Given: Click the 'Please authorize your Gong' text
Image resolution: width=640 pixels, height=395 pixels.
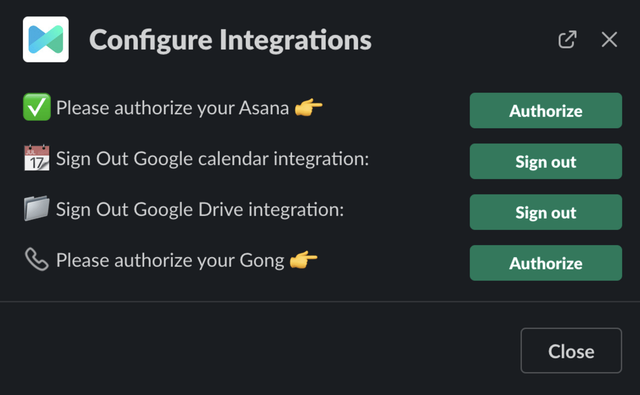Looking at the screenshot, I should click(x=170, y=261).
